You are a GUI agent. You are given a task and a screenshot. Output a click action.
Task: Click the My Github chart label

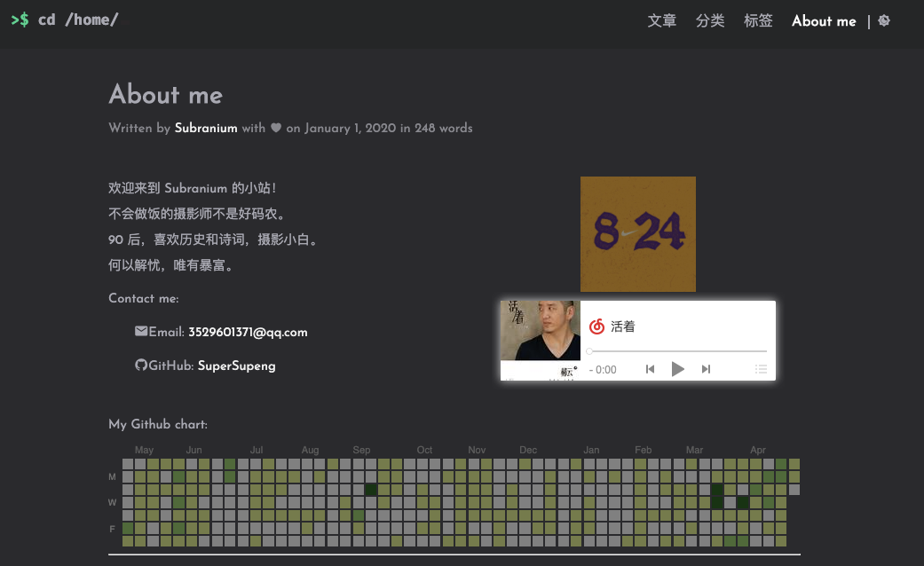coord(158,424)
